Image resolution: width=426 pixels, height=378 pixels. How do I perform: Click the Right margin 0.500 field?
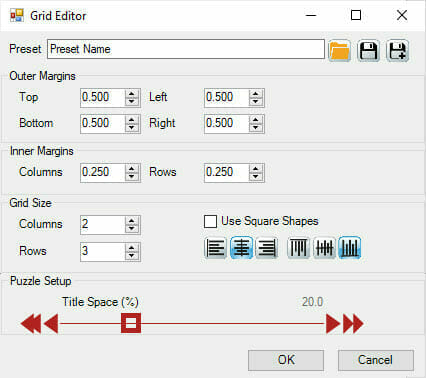[227, 124]
